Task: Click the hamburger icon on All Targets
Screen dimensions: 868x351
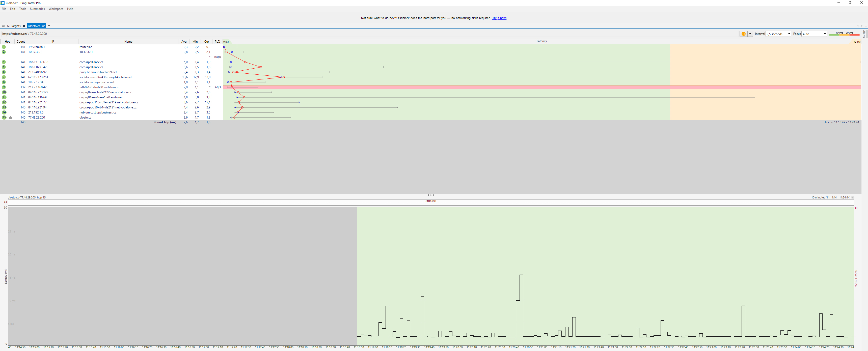Action: click(3, 26)
